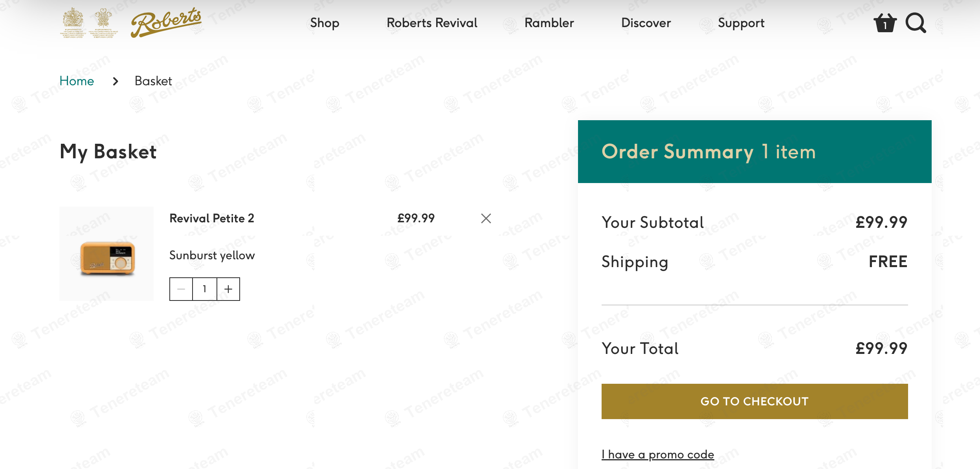Open the Sunburst yellow radio thumbnail
Viewport: 980px width, 469px height.
(106, 254)
